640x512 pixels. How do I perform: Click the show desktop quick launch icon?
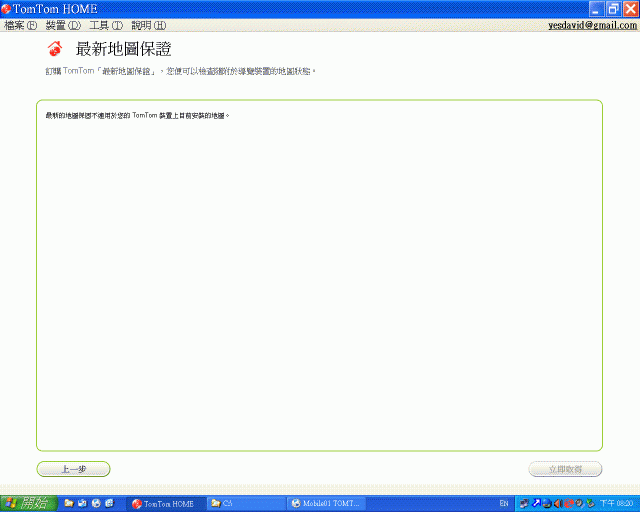pyautogui.click(x=82, y=503)
